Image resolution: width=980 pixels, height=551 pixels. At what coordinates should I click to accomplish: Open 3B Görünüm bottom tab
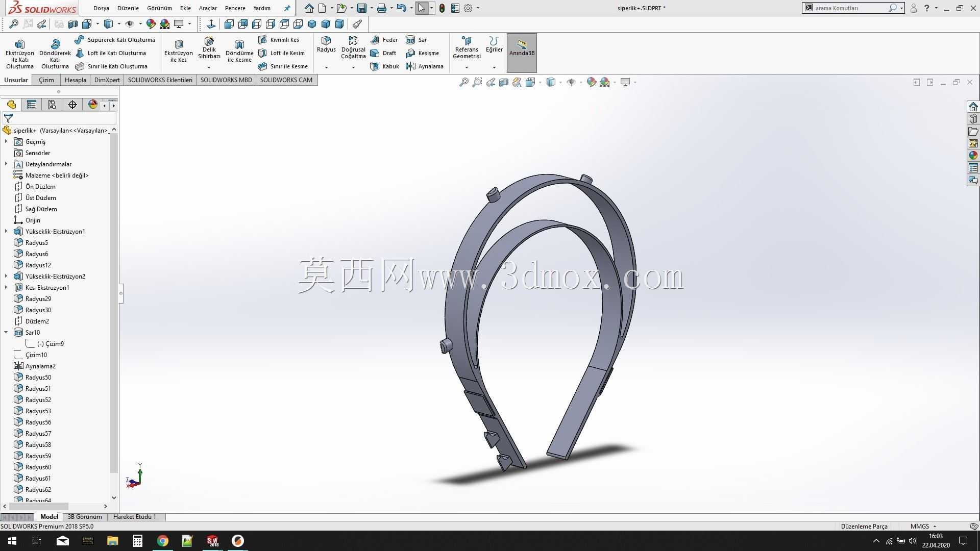[x=85, y=517]
